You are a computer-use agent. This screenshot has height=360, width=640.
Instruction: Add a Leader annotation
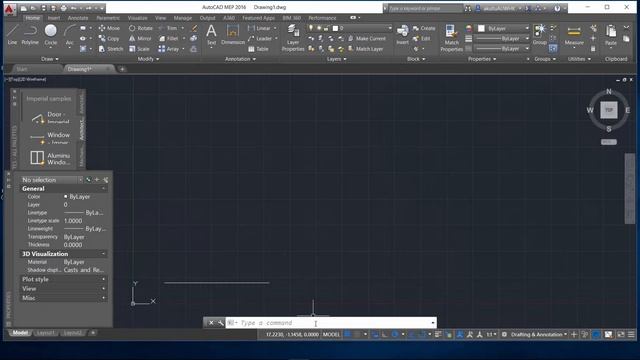coord(260,38)
